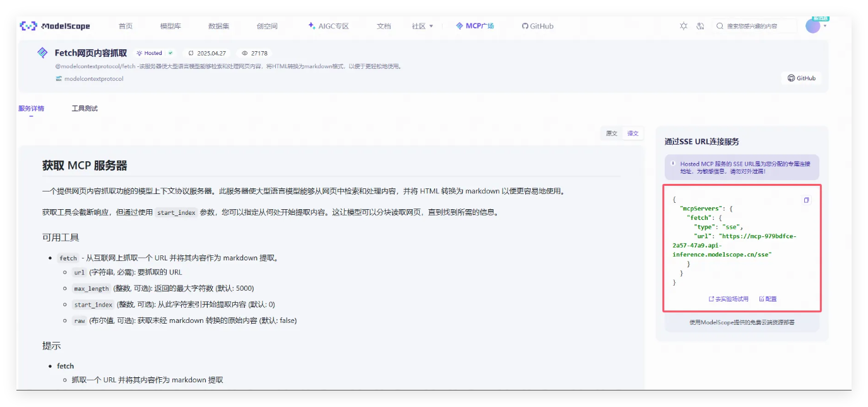Click the GitHub button on service card
The height and width of the screenshot is (407, 868).
click(x=801, y=78)
